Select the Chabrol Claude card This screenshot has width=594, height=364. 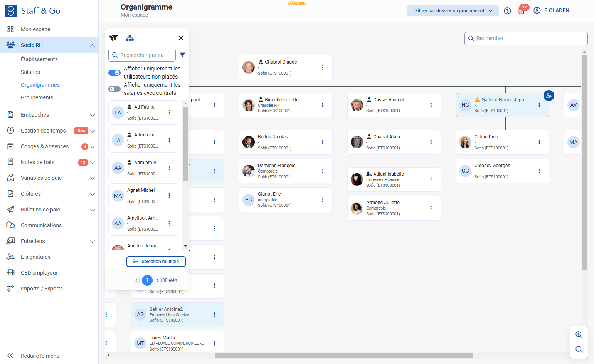tap(286, 67)
